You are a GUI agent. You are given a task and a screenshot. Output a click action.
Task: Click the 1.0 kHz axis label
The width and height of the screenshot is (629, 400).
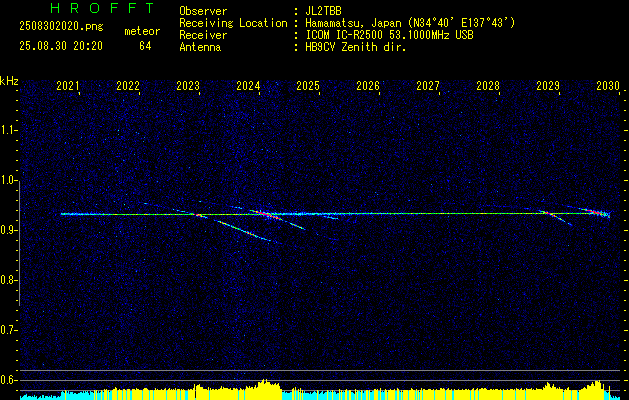pos(9,180)
